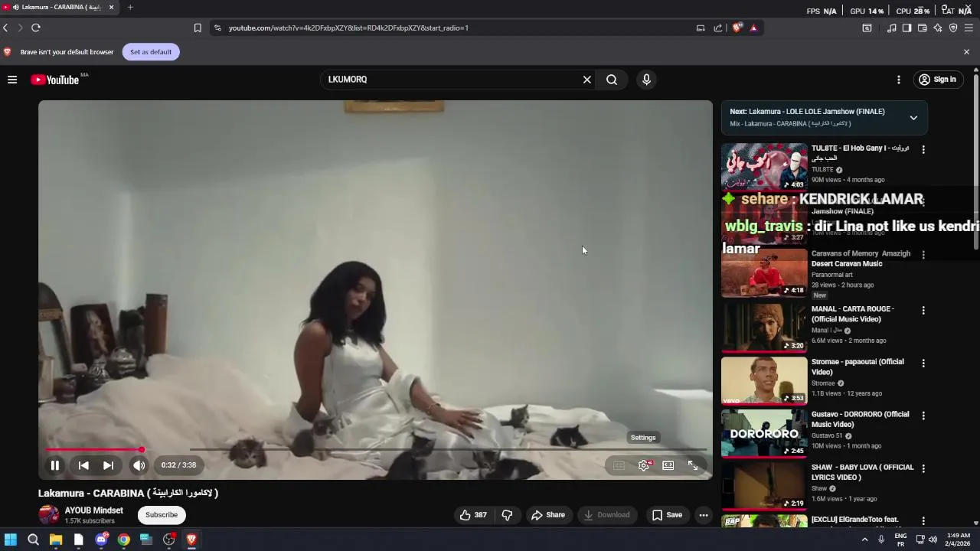Screen dimensions: 980x551
Task: Open Brave playlist music note icon
Action: tap(892, 28)
